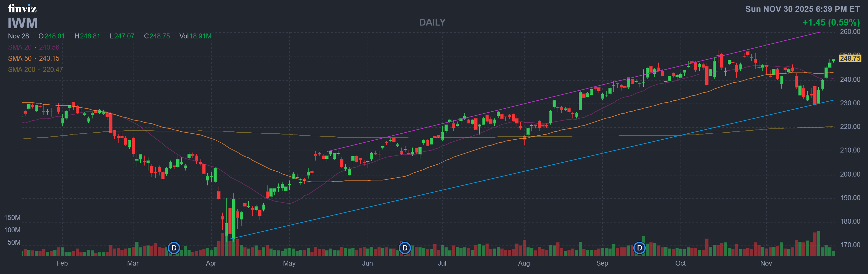Click the Nov month label on time axis

[766, 263]
